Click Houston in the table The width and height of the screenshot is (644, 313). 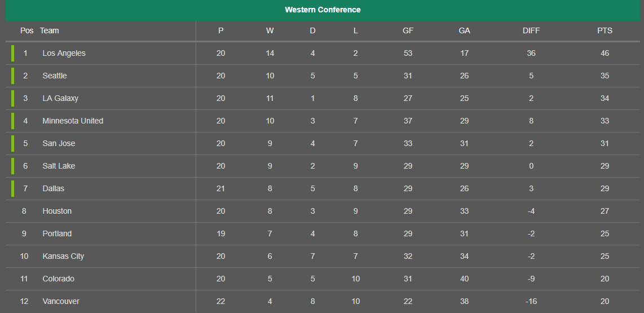pyautogui.click(x=57, y=211)
